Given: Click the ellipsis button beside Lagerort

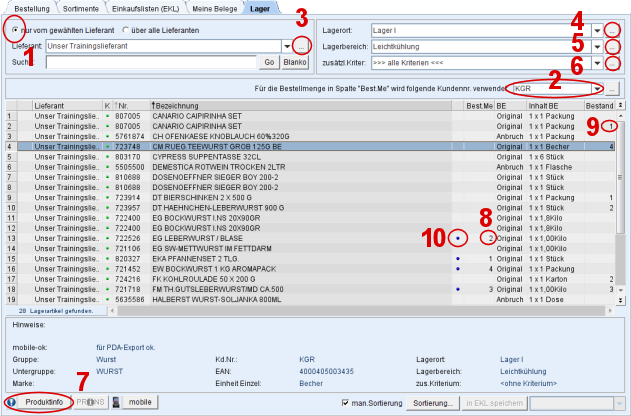Looking at the screenshot, I should tap(612, 30).
